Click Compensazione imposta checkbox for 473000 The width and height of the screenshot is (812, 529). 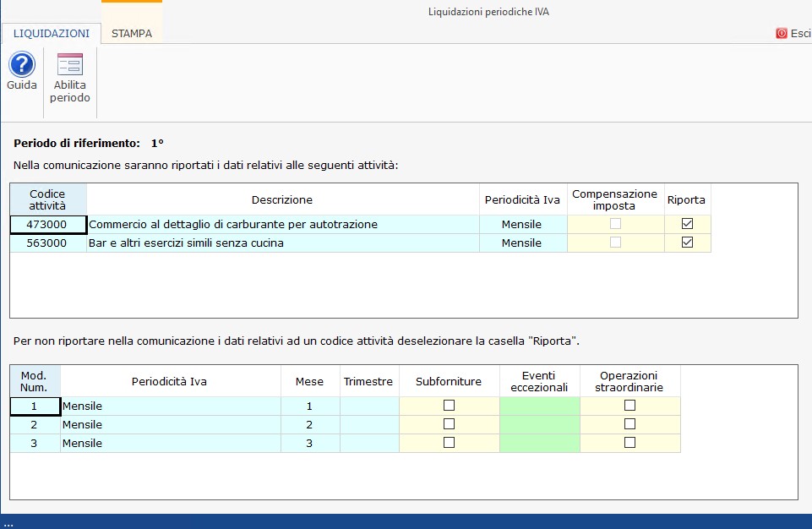tap(616, 224)
